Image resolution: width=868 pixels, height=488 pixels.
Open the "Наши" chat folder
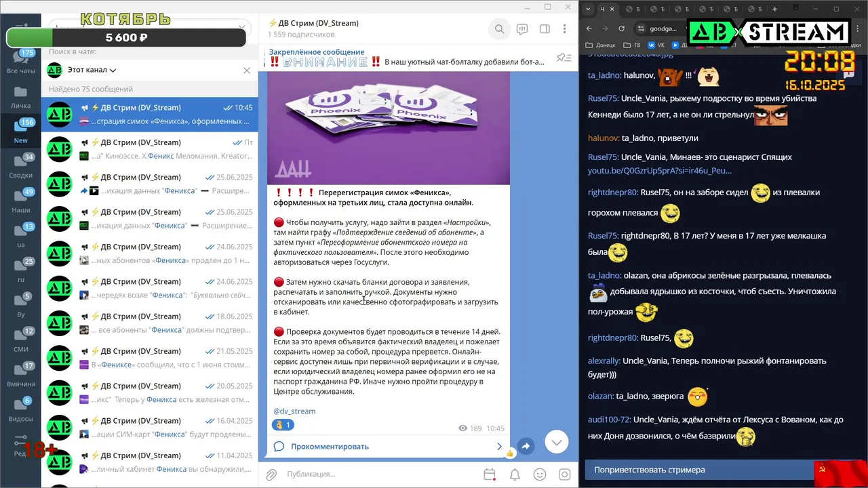point(21,201)
